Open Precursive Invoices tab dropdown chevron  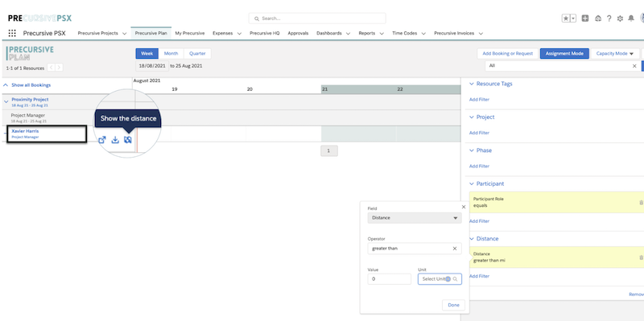click(481, 34)
